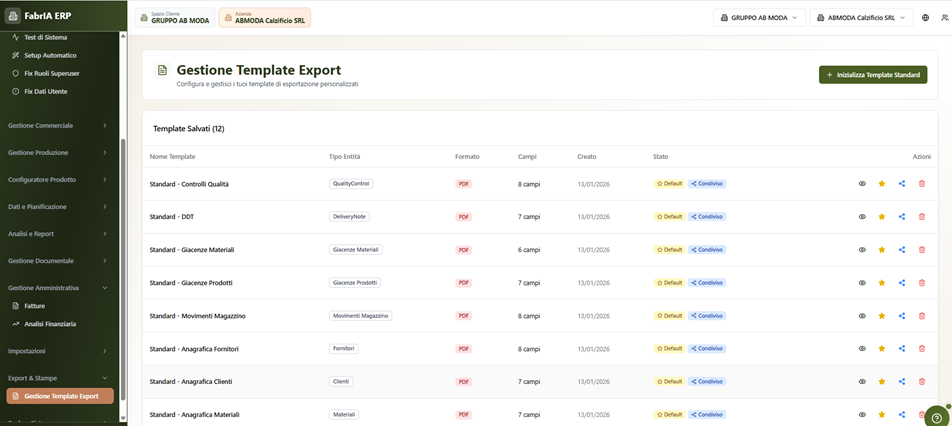Preview Standard - Anagrafica Clienti with eye icon
The image size is (952, 426).
click(x=862, y=382)
